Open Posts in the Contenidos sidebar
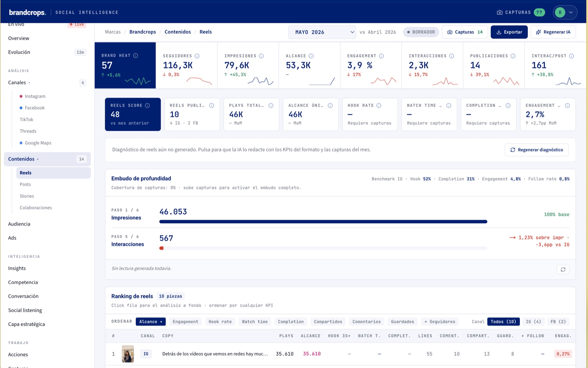Screen dimensions: 588x368 [25, 184]
